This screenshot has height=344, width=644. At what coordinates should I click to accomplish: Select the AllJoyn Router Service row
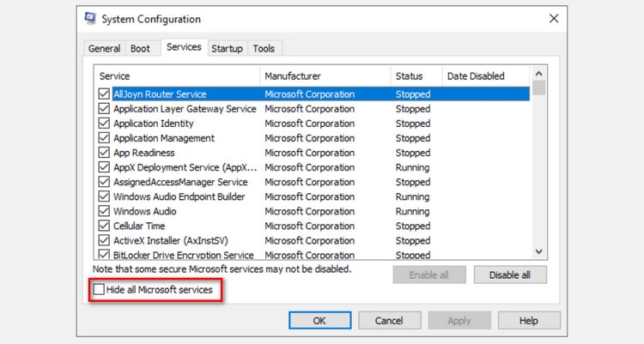(x=313, y=94)
